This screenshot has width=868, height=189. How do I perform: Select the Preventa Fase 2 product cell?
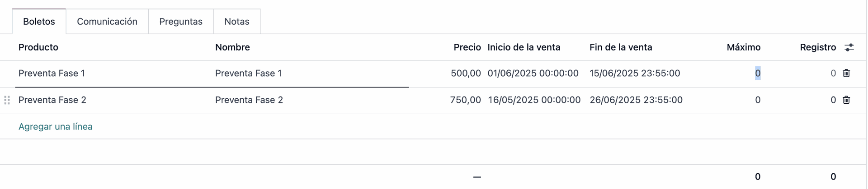[x=113, y=100]
